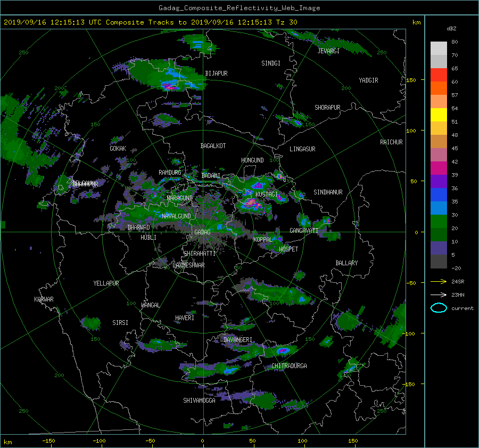Screen dimensions: 479x448
Task: Click the SINDGI city label
Action: (271, 63)
